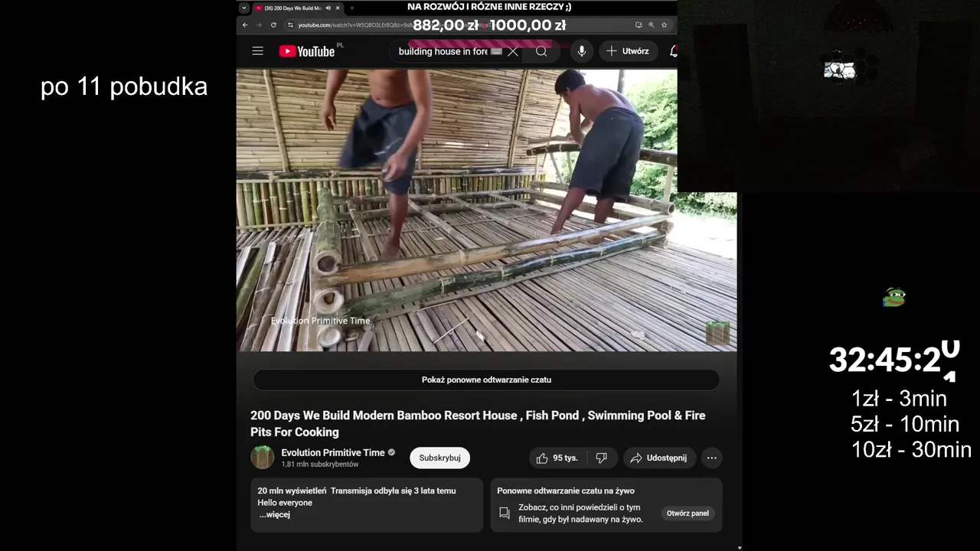
Task: Click the Subskrybuj button
Action: click(439, 458)
